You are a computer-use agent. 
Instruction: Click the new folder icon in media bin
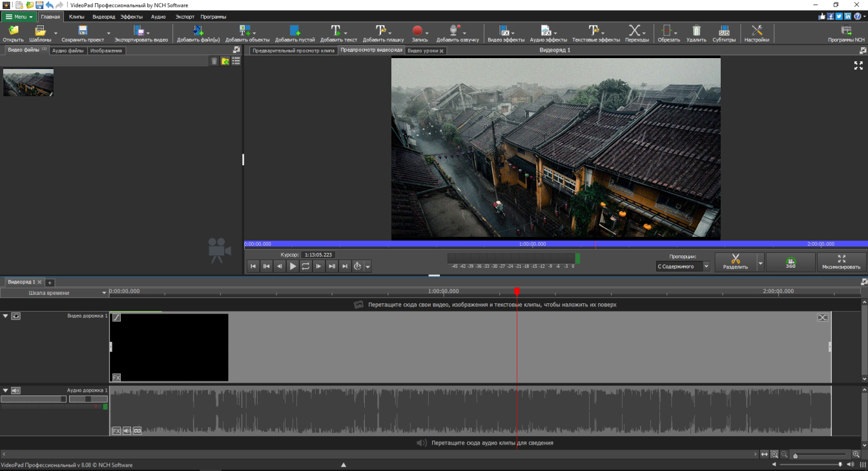[x=225, y=61]
